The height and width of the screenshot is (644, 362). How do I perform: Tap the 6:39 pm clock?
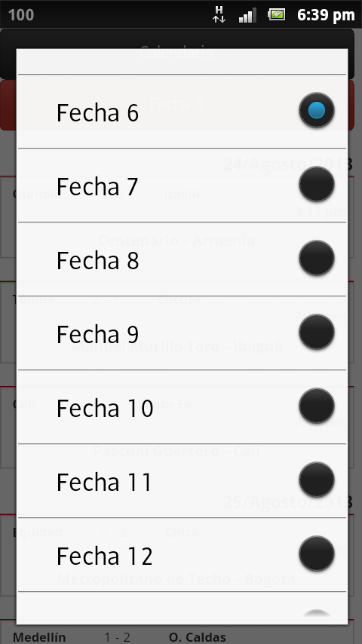(x=326, y=15)
